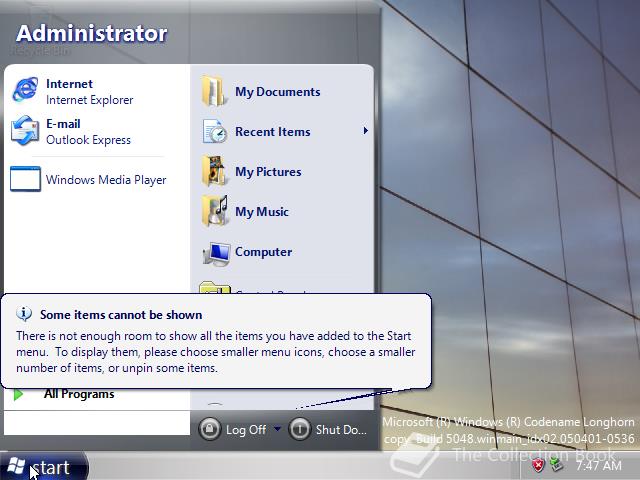Click the start button on taskbar

tap(43, 466)
